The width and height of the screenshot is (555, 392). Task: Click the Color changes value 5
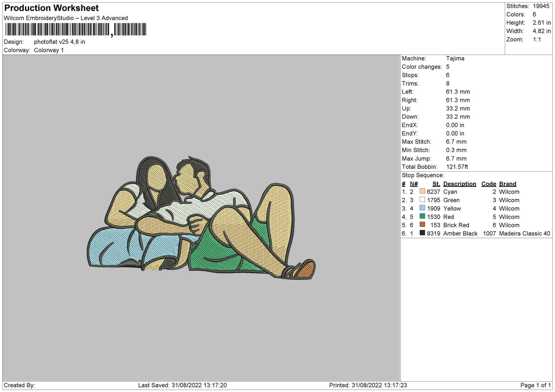[447, 67]
